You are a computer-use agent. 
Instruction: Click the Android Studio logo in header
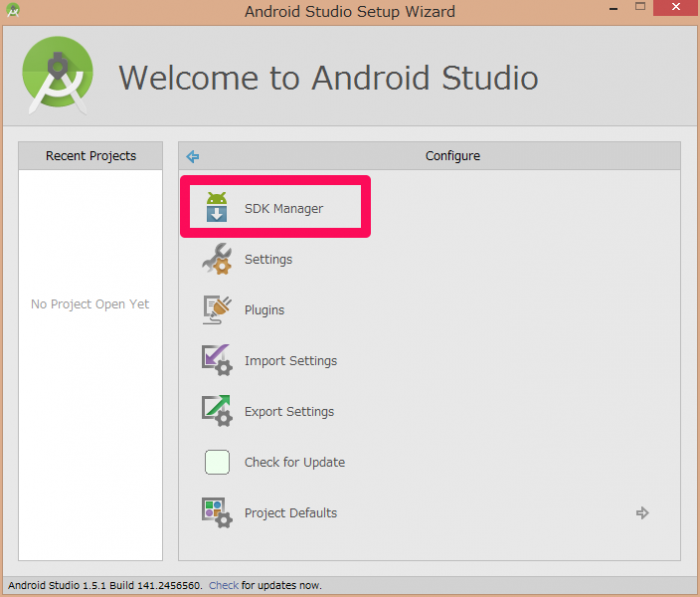point(58,75)
